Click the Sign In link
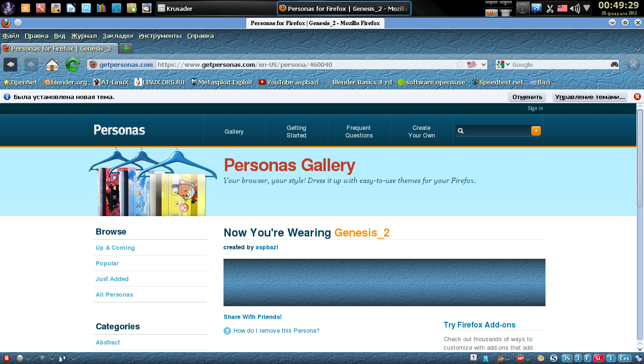644x364 pixels. click(x=535, y=109)
